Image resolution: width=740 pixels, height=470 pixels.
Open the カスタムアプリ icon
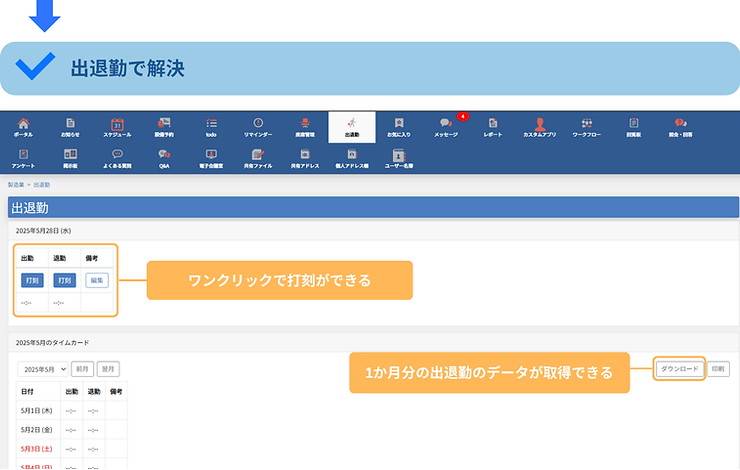(540, 126)
